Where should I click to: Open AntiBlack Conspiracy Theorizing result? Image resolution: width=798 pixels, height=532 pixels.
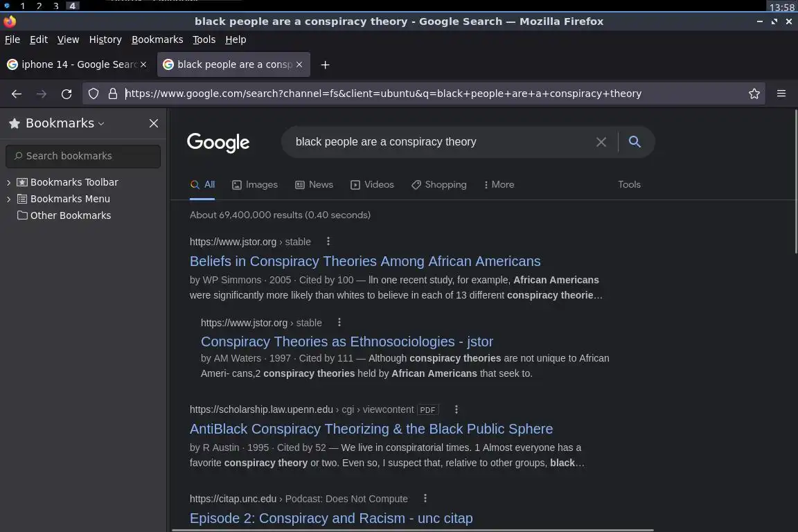pos(371,429)
